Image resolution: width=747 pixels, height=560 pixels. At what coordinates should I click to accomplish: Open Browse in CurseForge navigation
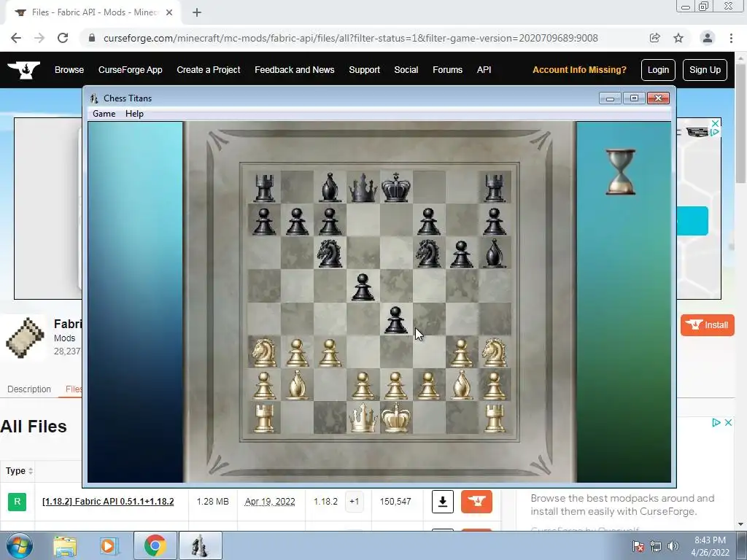[69, 70]
